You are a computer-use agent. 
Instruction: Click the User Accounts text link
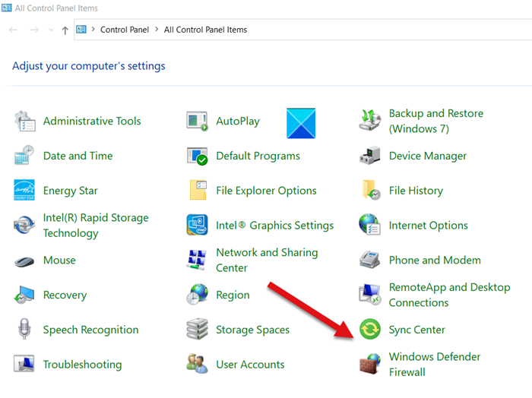[x=250, y=365]
